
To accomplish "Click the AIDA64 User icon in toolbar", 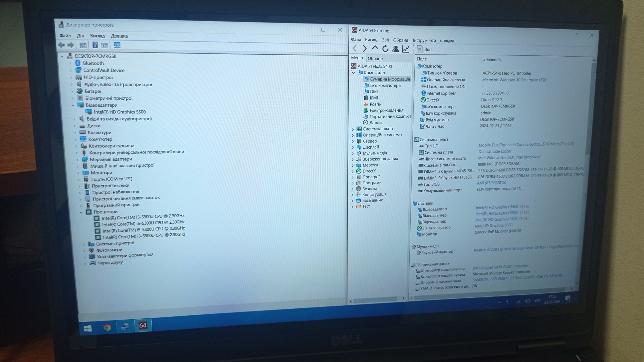I will (396, 49).
